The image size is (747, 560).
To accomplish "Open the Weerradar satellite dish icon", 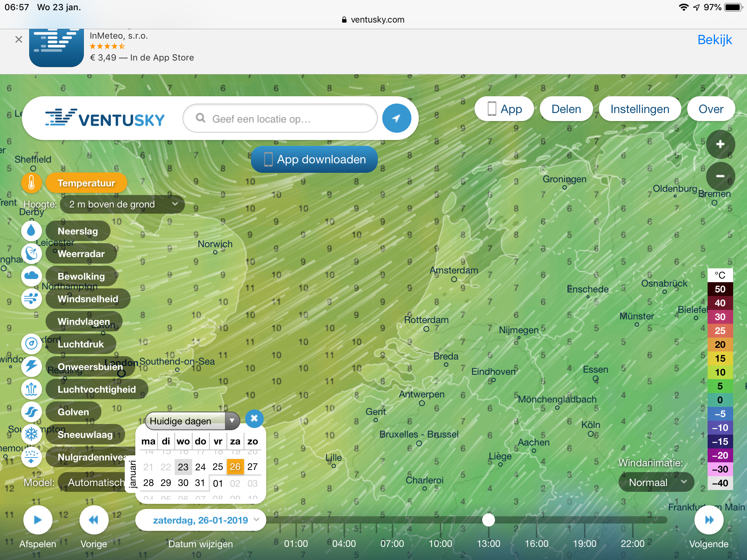I will point(31,253).
